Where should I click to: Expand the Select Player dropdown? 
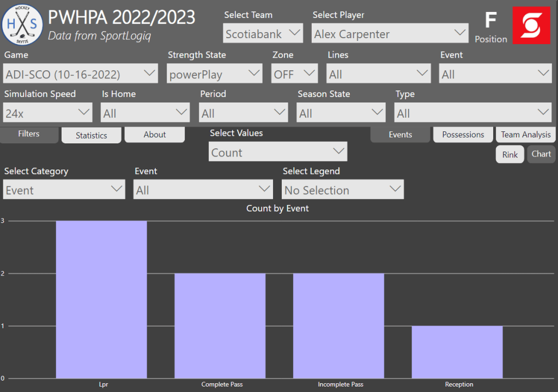pos(390,34)
